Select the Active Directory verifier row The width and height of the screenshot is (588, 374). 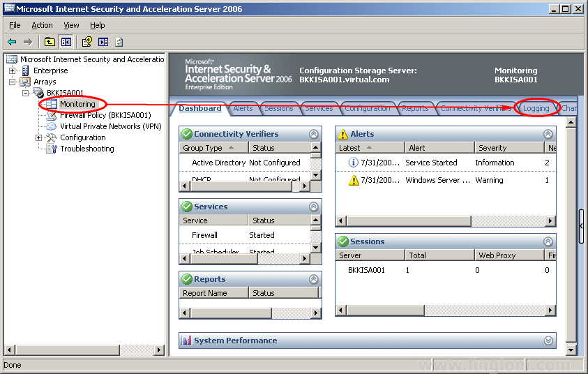click(x=246, y=163)
